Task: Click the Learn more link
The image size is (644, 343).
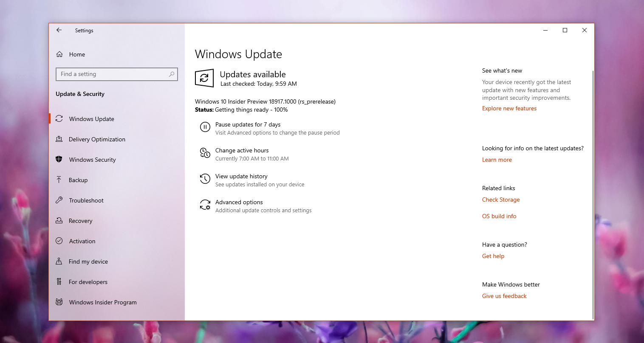Action: 497,160
